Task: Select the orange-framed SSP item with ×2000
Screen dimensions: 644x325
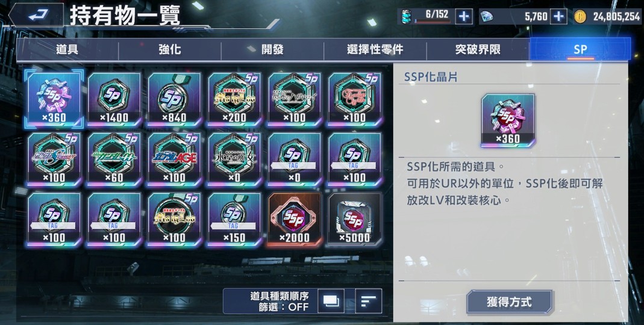Action: coord(294,219)
